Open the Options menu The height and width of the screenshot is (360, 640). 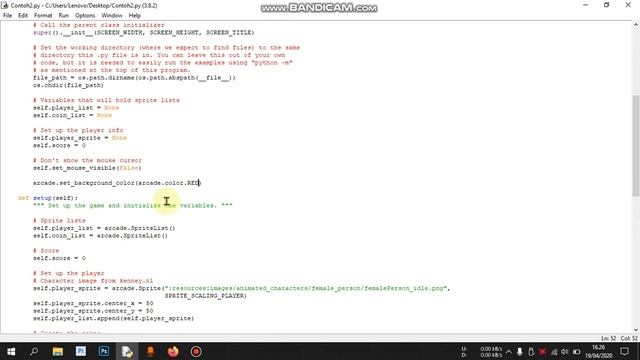(x=85, y=16)
